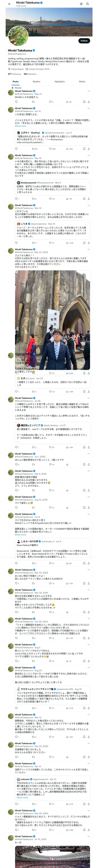Go back using the arrow icon
Image resolution: width=98 pixels, height=868 pixels.
pos(9,4)
